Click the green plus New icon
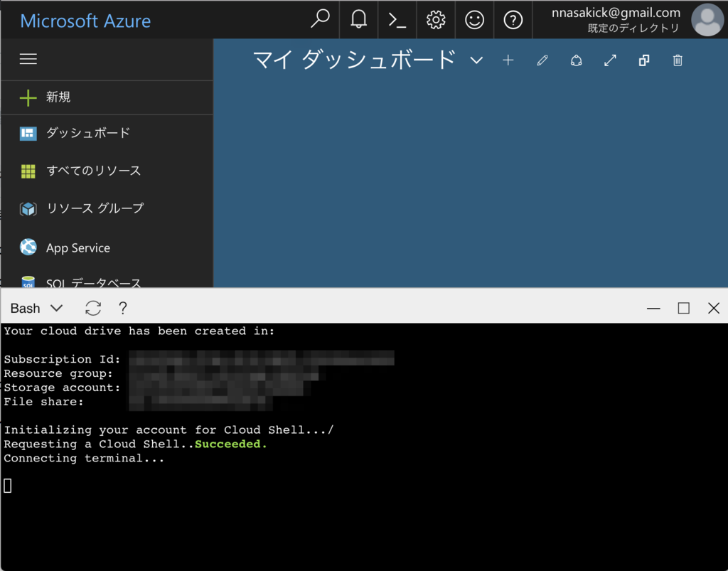728x571 pixels. coord(28,97)
